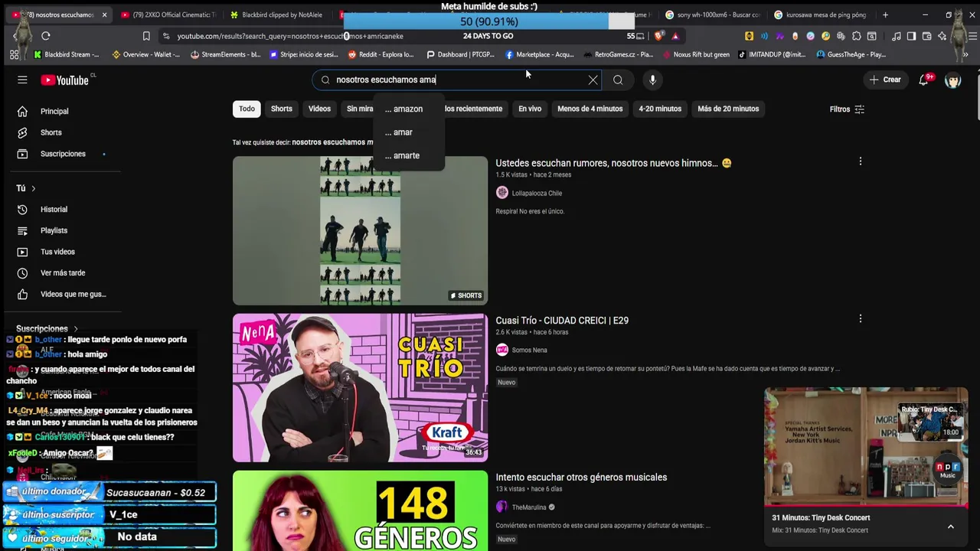Select the Menos de 4 minutos chip
Screen dimensions: 980x551
(590, 109)
